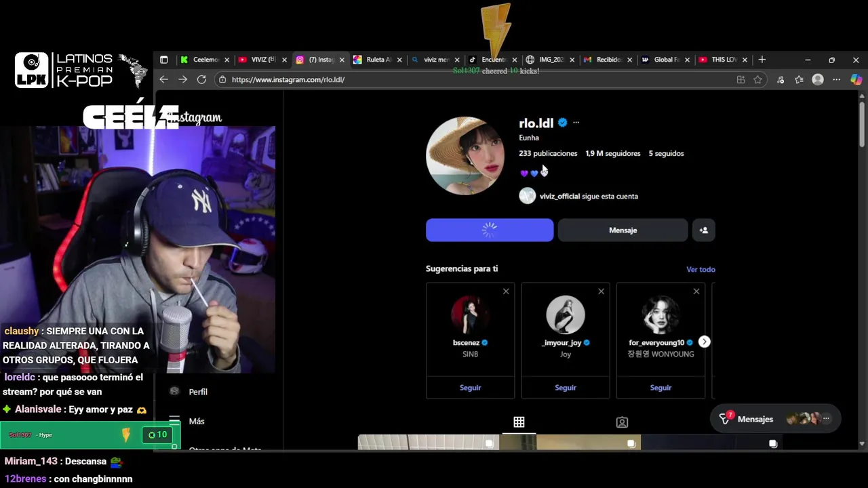
Task: Bookmark this page with the star icon
Action: point(757,79)
